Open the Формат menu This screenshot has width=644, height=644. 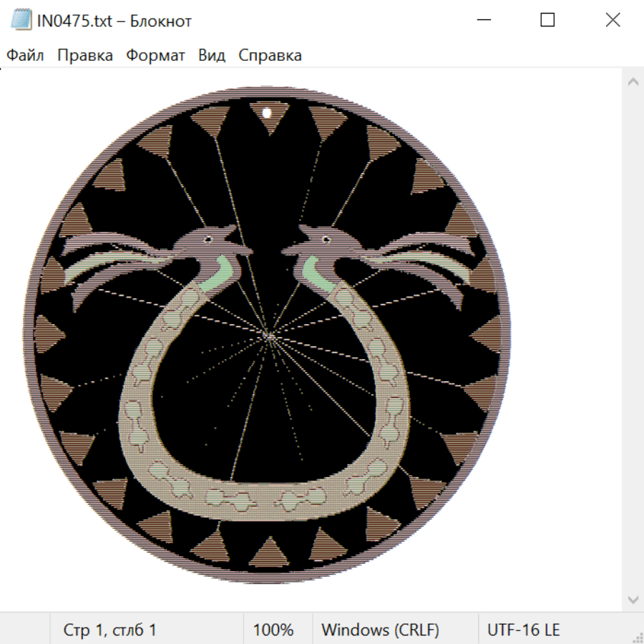point(155,55)
